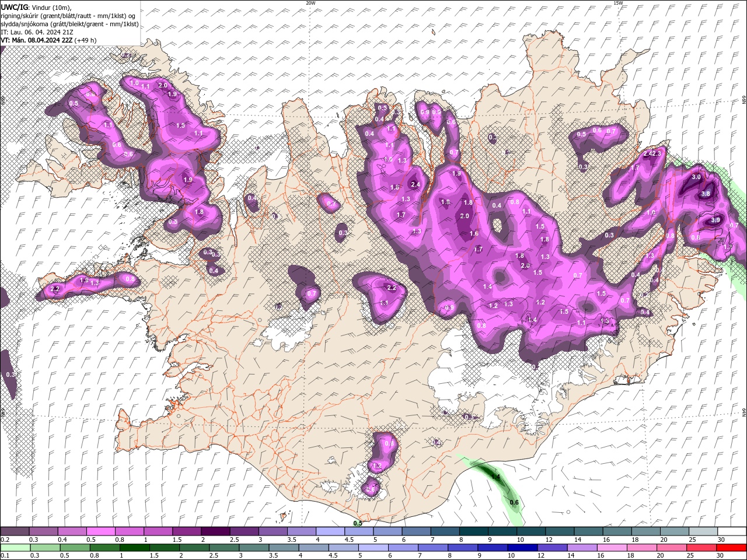Choose the light periwinkle swatch at 4, upper legend

[330, 531]
